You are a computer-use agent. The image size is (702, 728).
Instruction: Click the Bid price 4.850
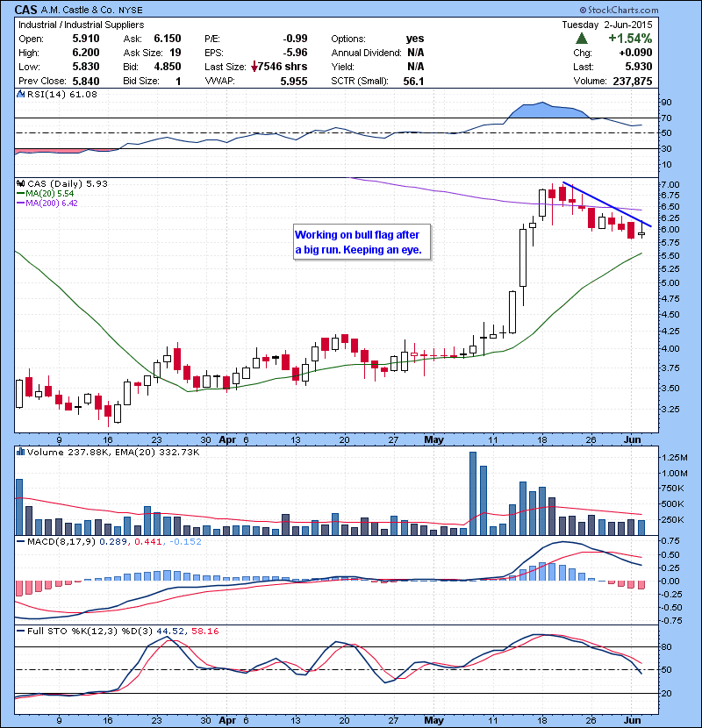point(168,67)
